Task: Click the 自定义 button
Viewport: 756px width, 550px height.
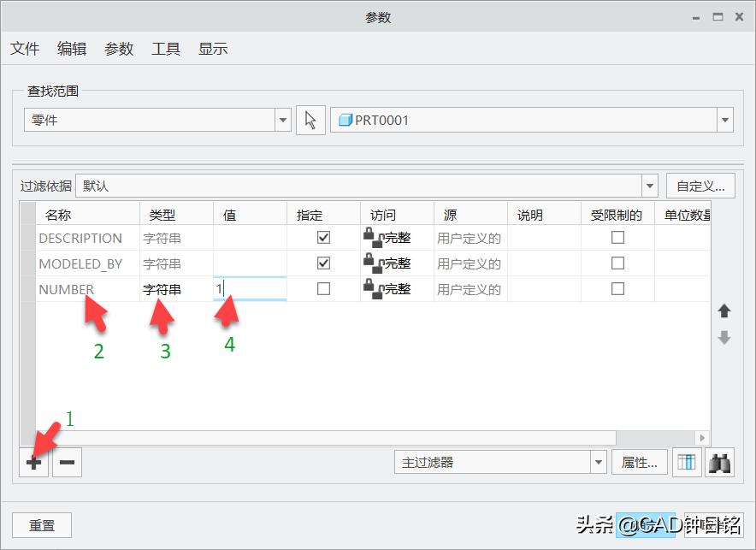Action: [701, 185]
